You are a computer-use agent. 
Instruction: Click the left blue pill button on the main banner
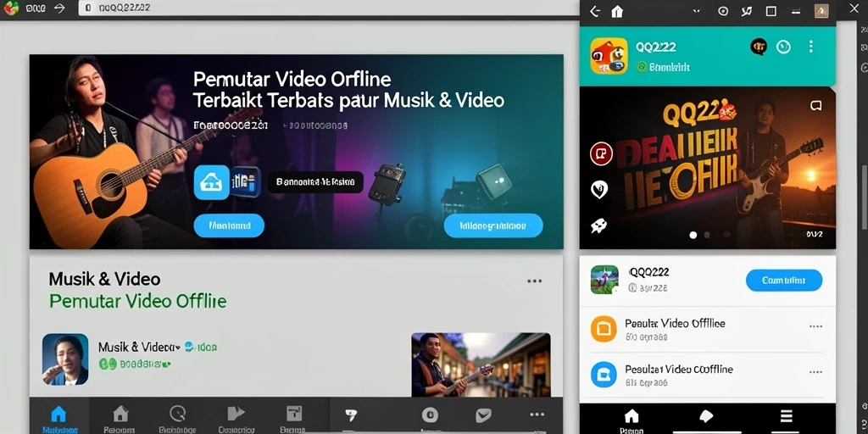(x=229, y=225)
